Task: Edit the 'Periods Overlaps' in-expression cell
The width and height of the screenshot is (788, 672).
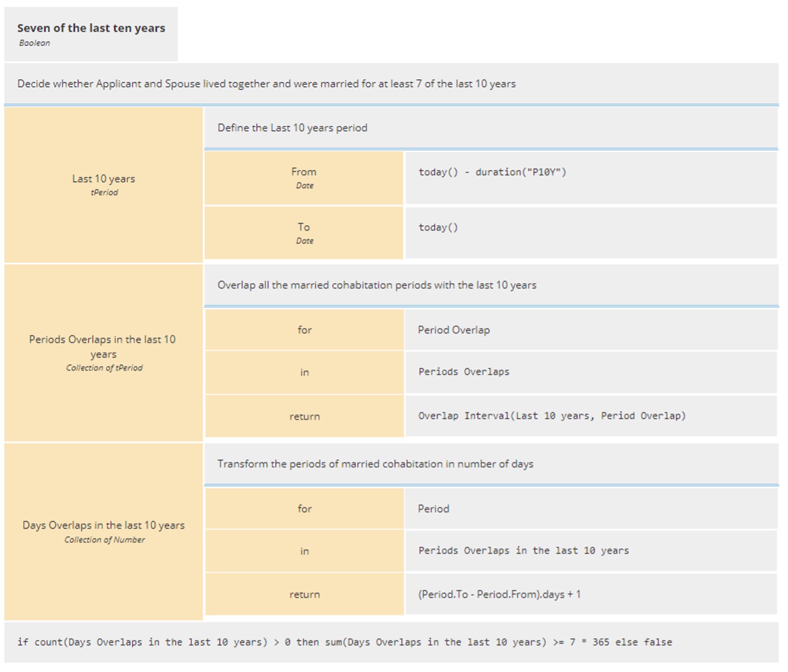Action: (x=464, y=372)
